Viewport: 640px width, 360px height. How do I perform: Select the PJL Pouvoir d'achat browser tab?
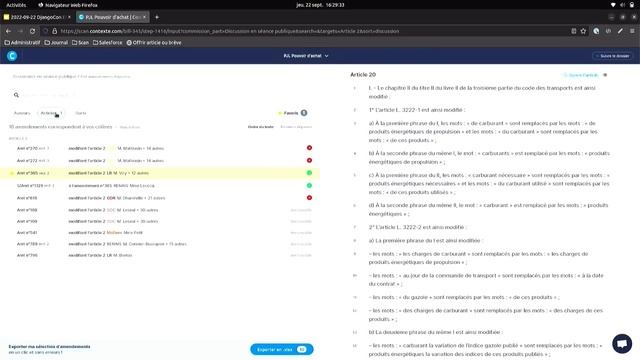(112, 17)
